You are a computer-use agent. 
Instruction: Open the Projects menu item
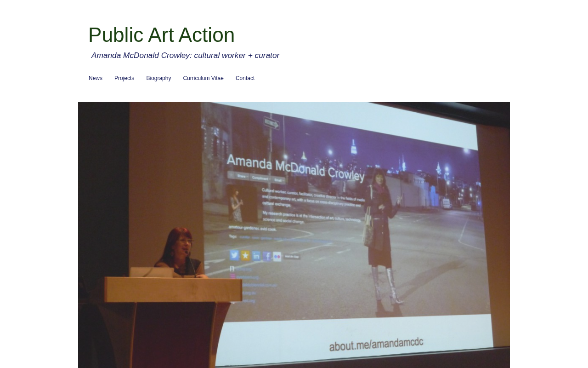(124, 78)
